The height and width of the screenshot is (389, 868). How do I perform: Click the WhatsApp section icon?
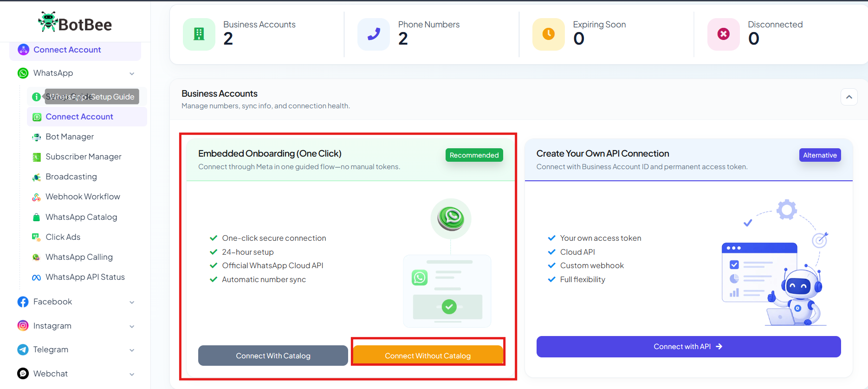(23, 73)
